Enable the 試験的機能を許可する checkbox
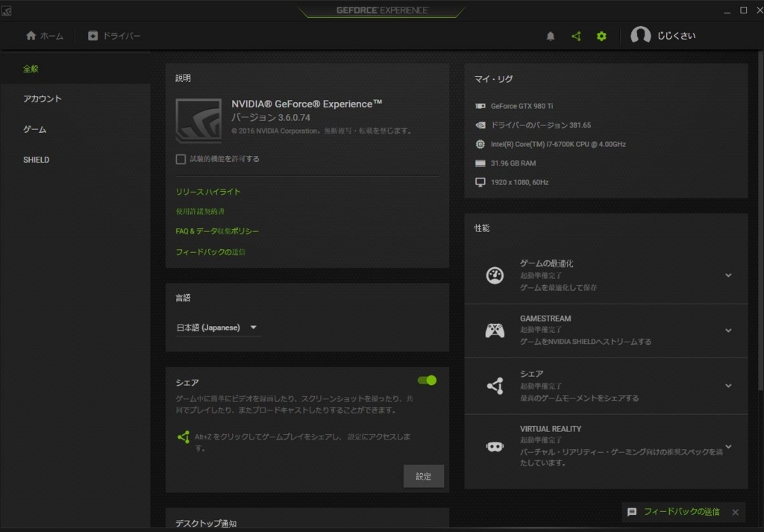Image resolution: width=764 pixels, height=532 pixels. 181,160
